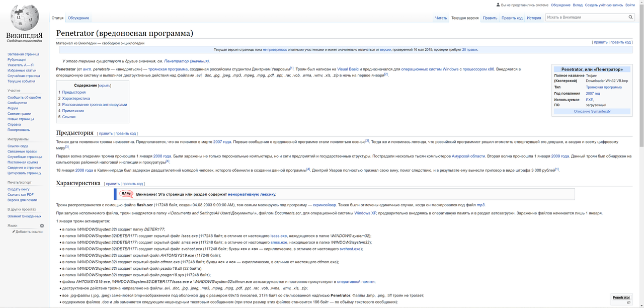Click Создать книгу
The height and width of the screenshot is (308, 644).
18,189
